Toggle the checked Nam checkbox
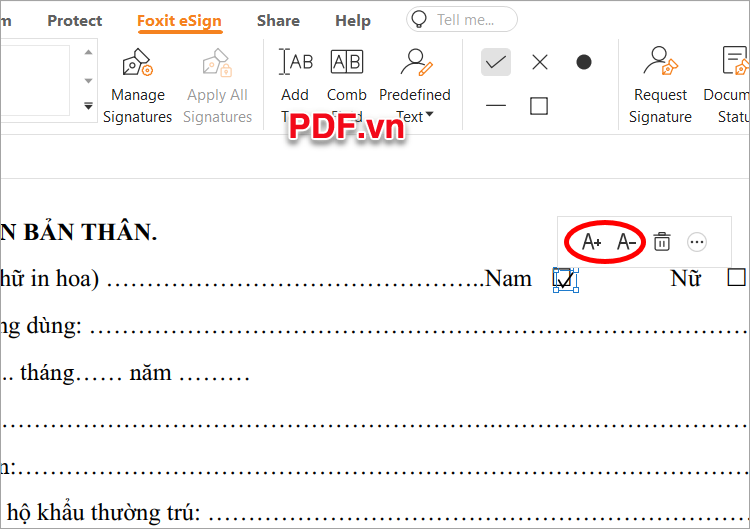The width and height of the screenshot is (750, 529). tap(565, 280)
